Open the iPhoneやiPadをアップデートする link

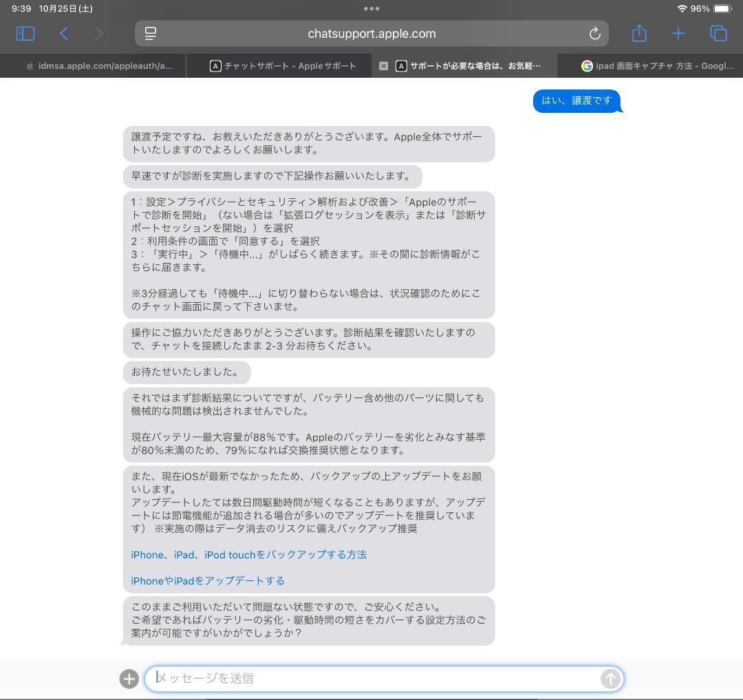point(208,580)
